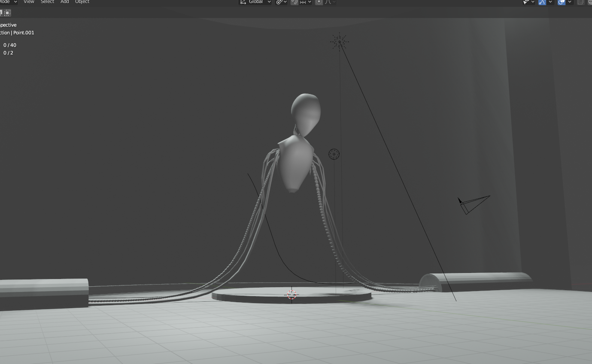Viewport: 592px width, 364px height.
Task: Toggle Show Overlays button
Action: [x=562, y=2]
